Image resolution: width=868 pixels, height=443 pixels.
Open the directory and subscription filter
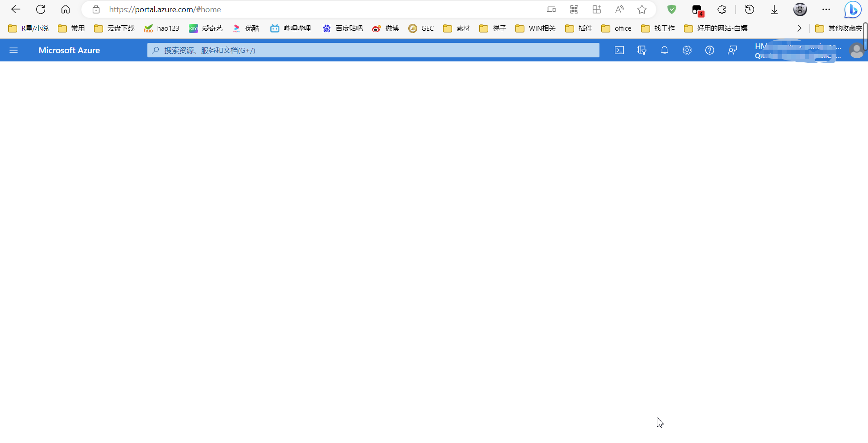pos(642,50)
